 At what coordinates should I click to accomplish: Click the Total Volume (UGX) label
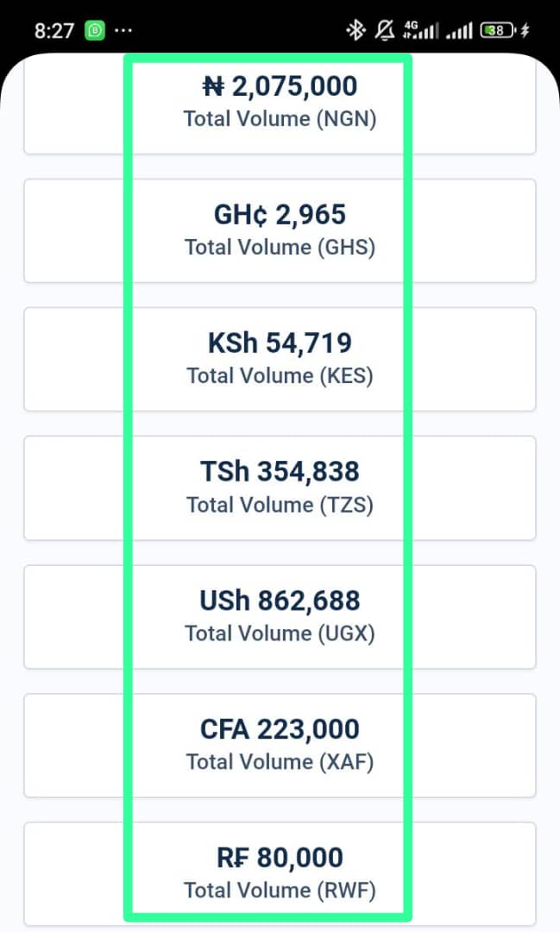280,633
